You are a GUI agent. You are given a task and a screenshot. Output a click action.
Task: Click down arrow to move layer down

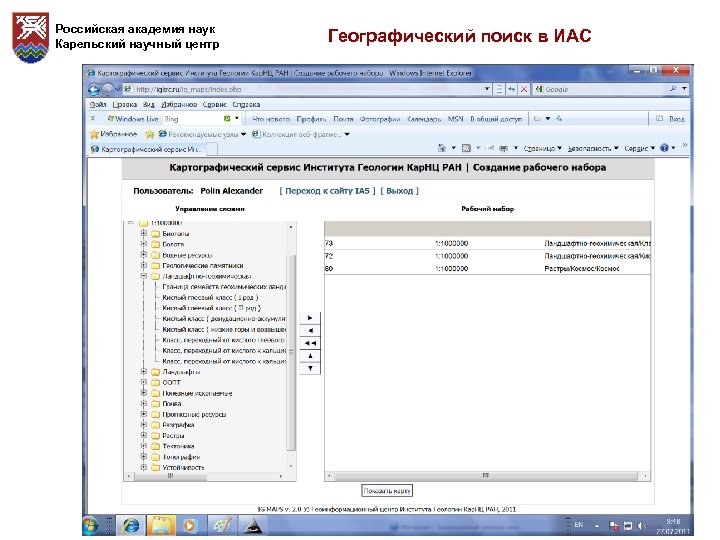pos(310,368)
